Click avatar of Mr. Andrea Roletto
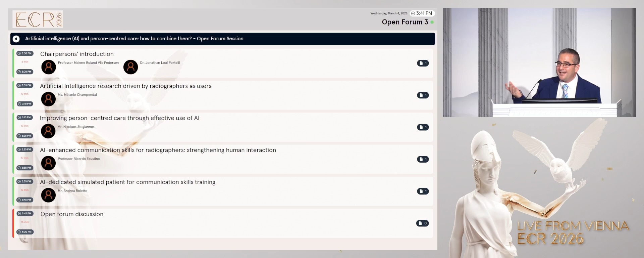The height and width of the screenshot is (258, 644). [x=48, y=195]
